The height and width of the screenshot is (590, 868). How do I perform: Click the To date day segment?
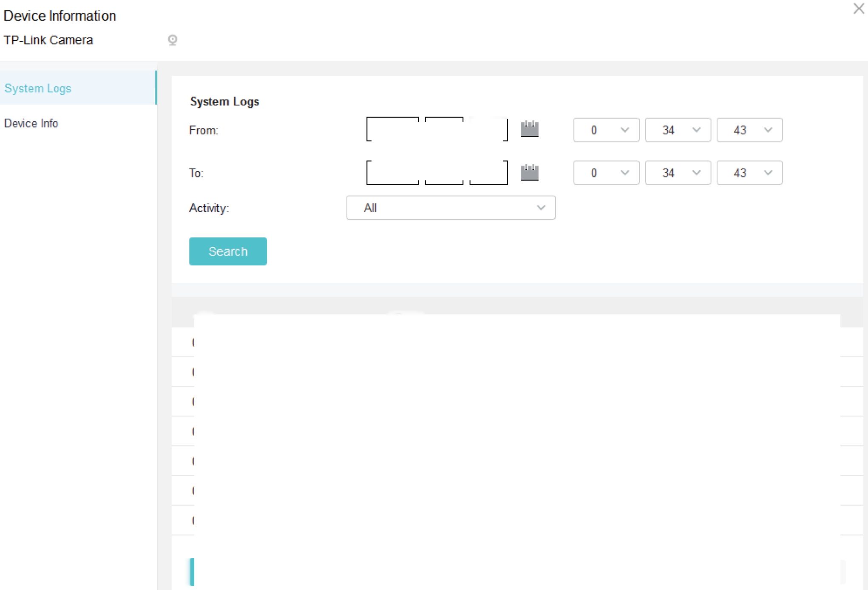click(488, 173)
